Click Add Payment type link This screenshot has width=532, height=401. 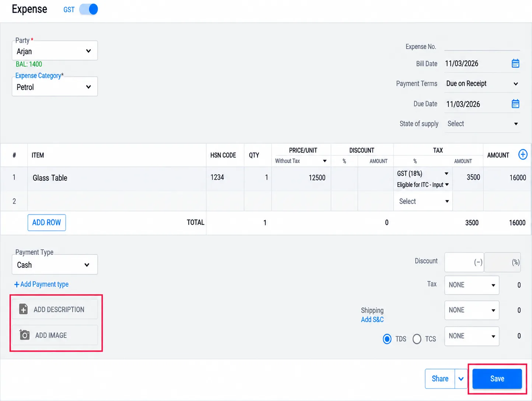click(42, 284)
